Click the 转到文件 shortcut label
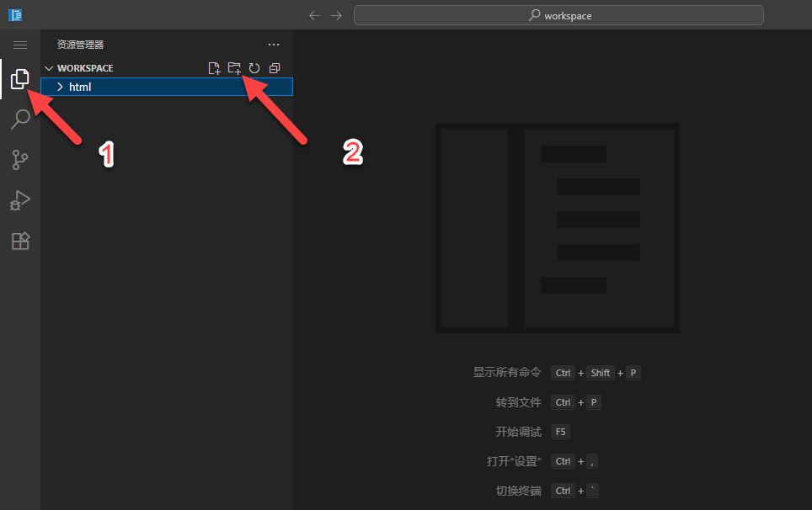The image size is (812, 510). pos(518,402)
